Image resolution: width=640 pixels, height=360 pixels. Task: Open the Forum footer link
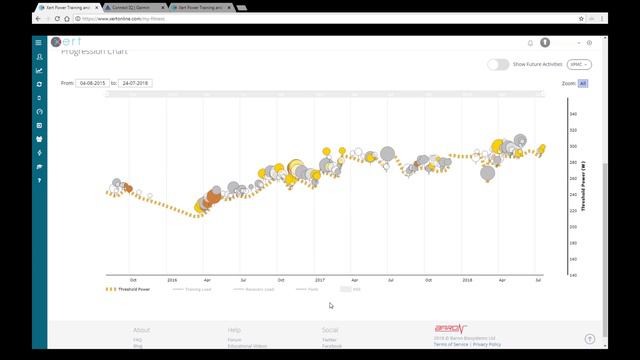click(x=234, y=340)
